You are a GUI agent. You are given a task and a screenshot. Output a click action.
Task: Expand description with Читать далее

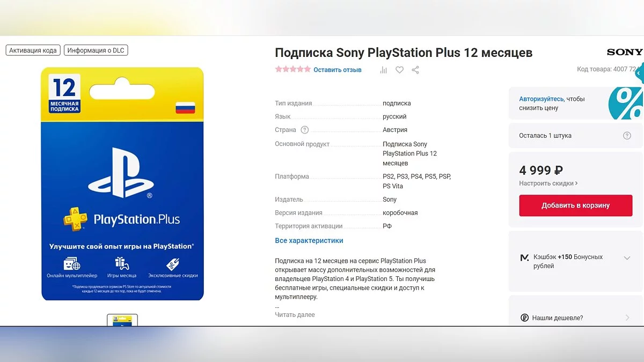pyautogui.click(x=295, y=315)
